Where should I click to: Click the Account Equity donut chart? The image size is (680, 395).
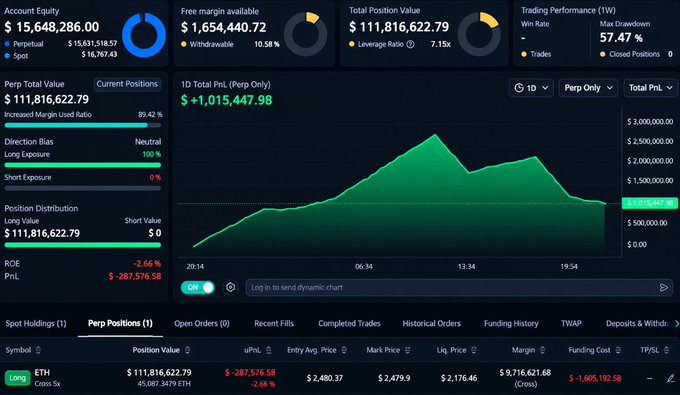coord(144,36)
